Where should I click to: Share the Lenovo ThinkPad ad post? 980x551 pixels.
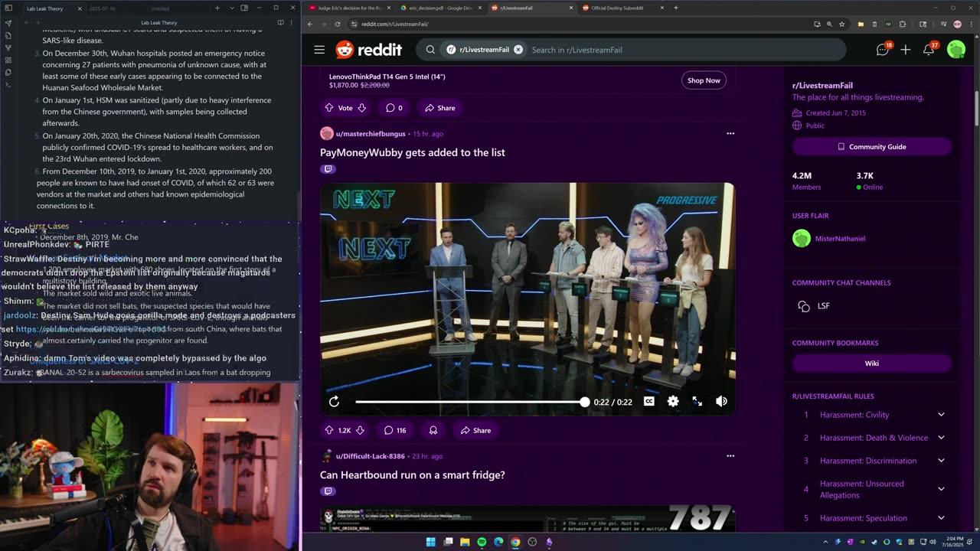coord(439,108)
